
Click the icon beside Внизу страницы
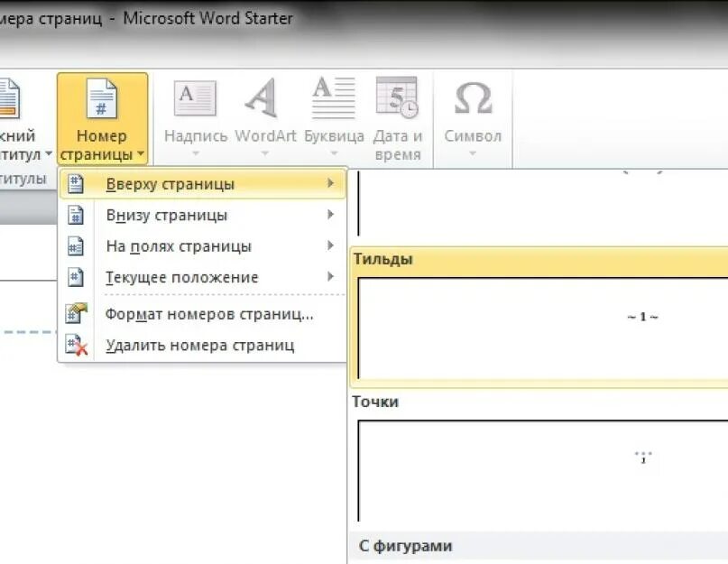click(x=76, y=215)
